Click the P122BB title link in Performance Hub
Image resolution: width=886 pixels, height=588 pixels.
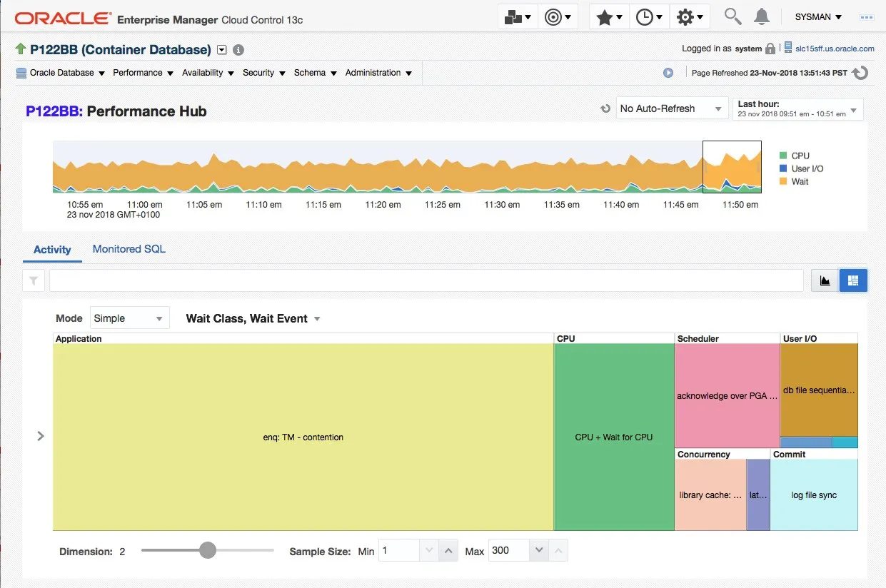(x=54, y=111)
